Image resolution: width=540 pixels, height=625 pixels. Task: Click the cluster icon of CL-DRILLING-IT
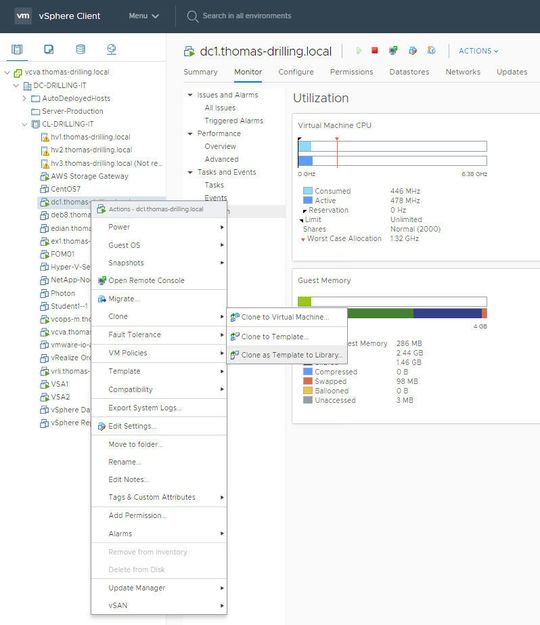[35, 124]
